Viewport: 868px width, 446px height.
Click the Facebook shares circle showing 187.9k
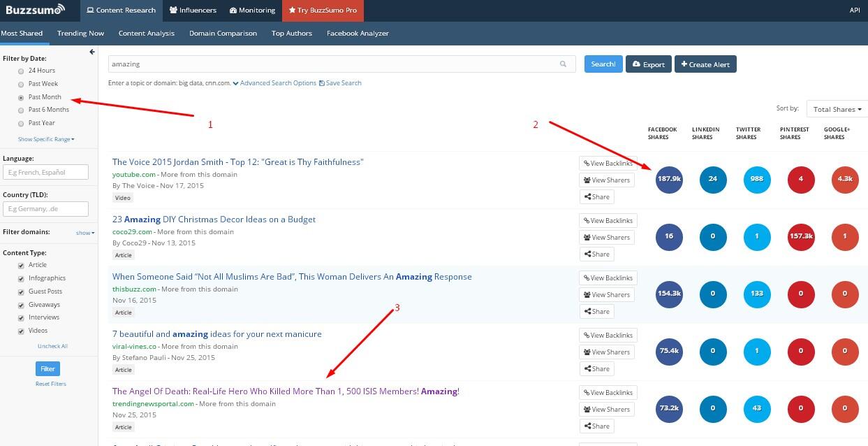(x=669, y=180)
